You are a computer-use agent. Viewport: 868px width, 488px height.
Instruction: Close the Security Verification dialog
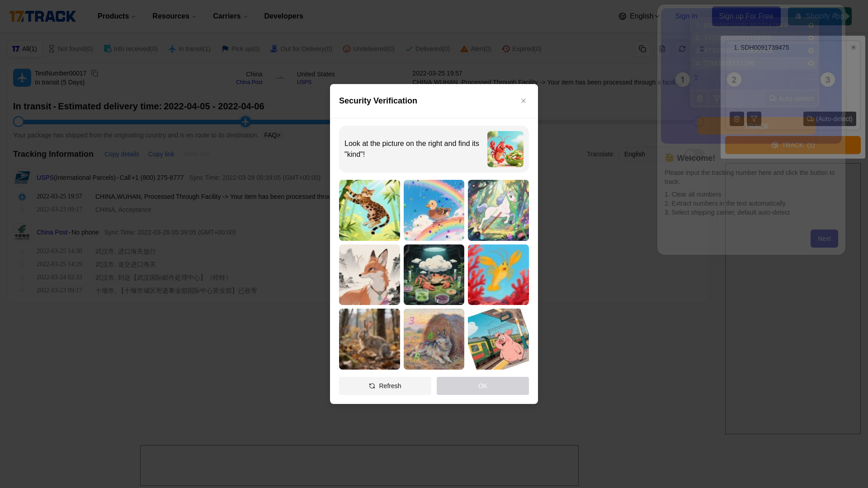[523, 101]
